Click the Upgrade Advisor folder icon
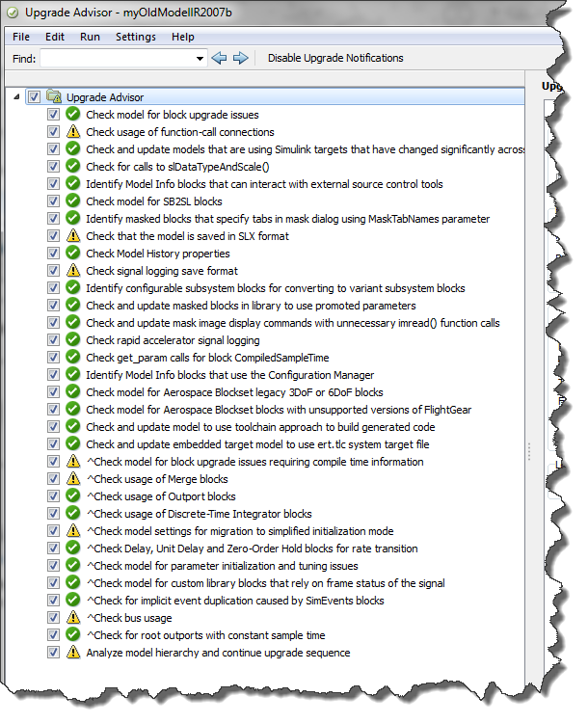 coord(54,97)
